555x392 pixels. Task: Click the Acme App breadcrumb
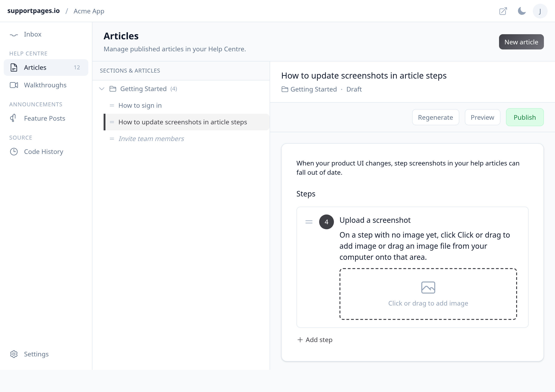(x=89, y=11)
